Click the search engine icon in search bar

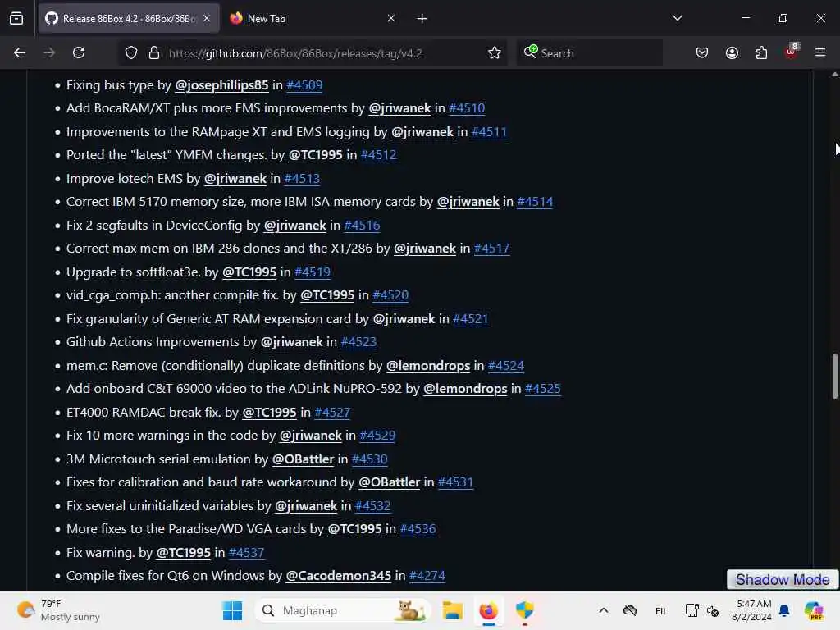pyautogui.click(x=531, y=52)
